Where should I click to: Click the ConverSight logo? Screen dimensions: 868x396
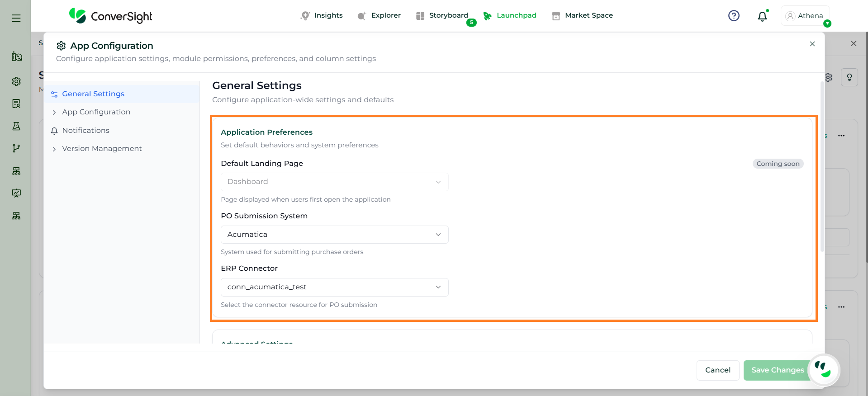click(111, 16)
